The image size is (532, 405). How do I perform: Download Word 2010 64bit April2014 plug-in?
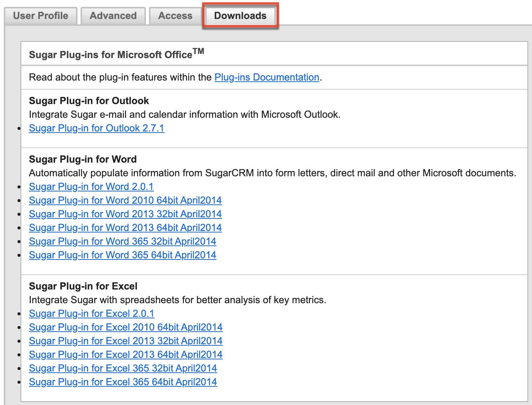click(x=125, y=200)
